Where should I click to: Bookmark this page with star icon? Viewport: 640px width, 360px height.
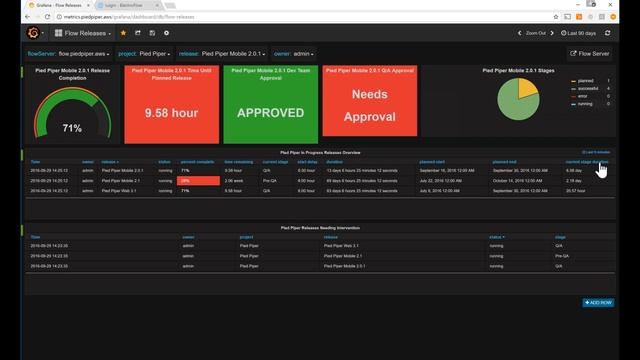[556, 17]
